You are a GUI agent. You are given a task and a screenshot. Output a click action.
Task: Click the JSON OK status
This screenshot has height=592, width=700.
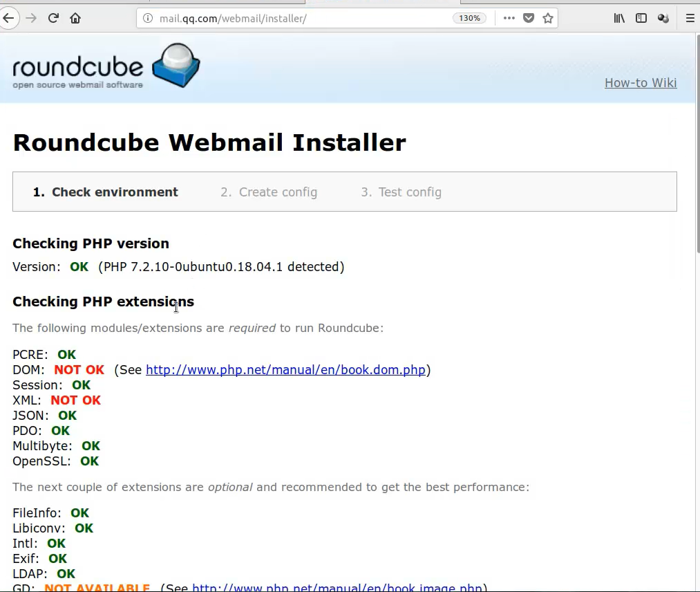pyautogui.click(x=68, y=416)
